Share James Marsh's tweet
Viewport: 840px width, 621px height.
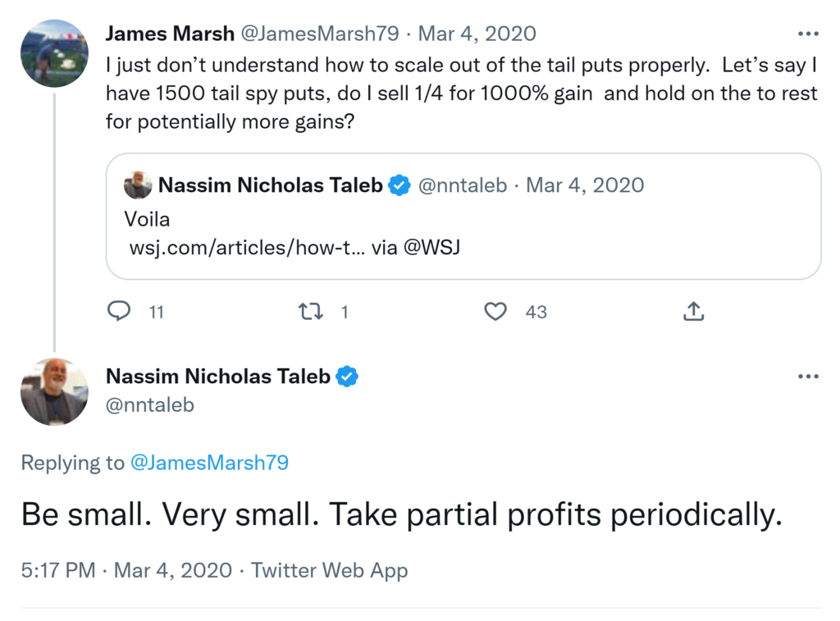692,312
